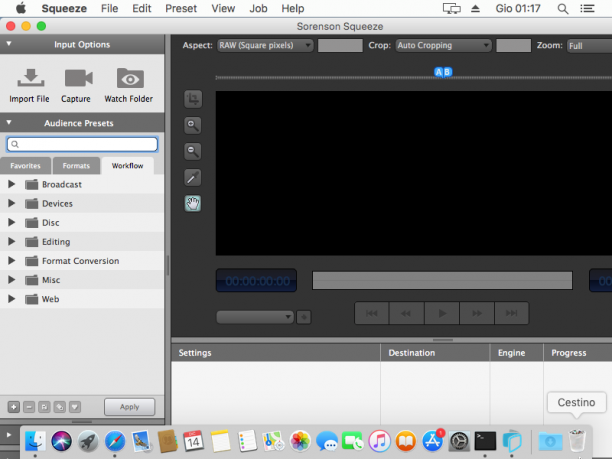Click the presets search input field

coord(82,144)
